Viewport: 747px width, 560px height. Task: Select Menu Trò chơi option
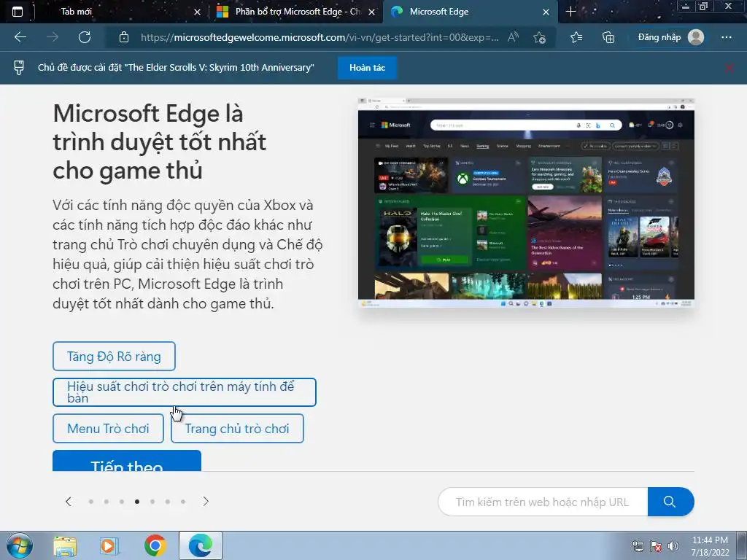click(x=108, y=429)
